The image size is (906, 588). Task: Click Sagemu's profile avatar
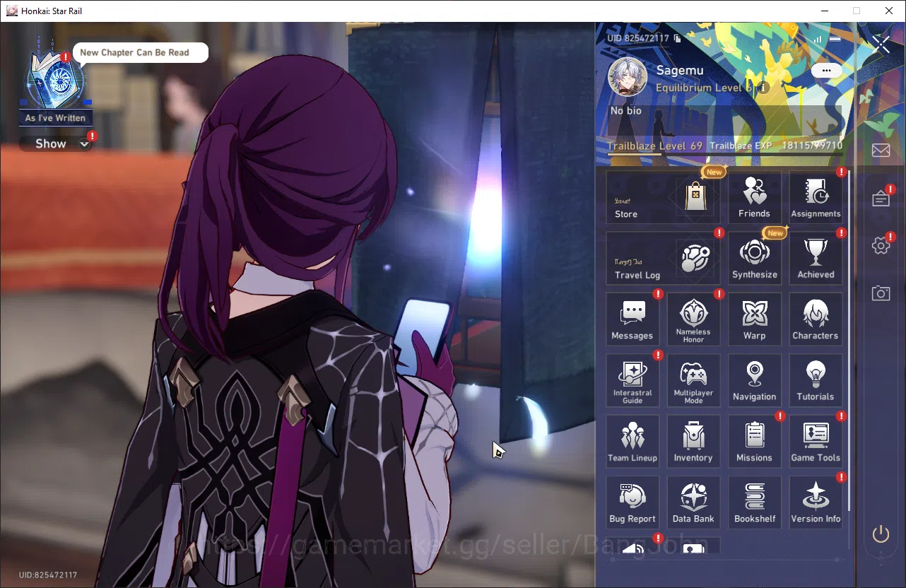(x=627, y=77)
